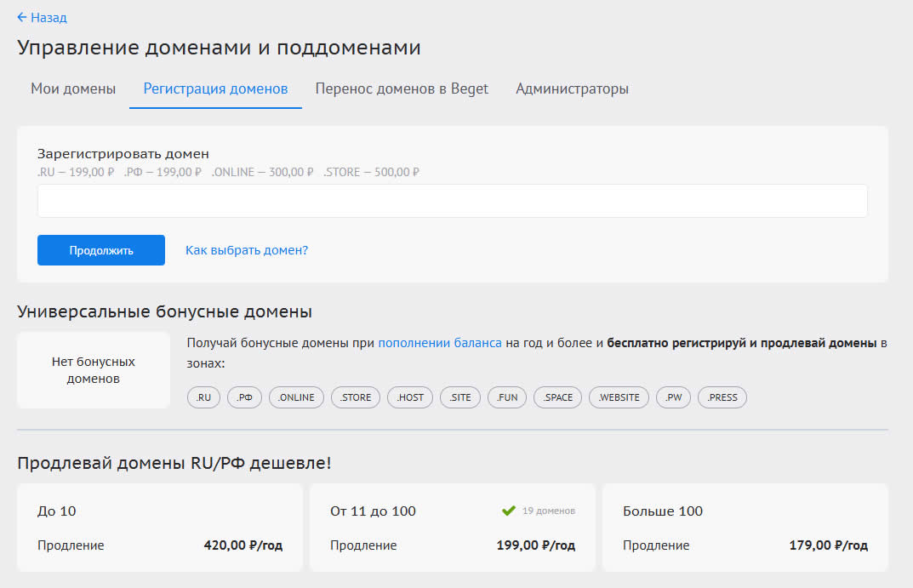Choose the .SITE zone pill
913x588 pixels.
pos(460,397)
